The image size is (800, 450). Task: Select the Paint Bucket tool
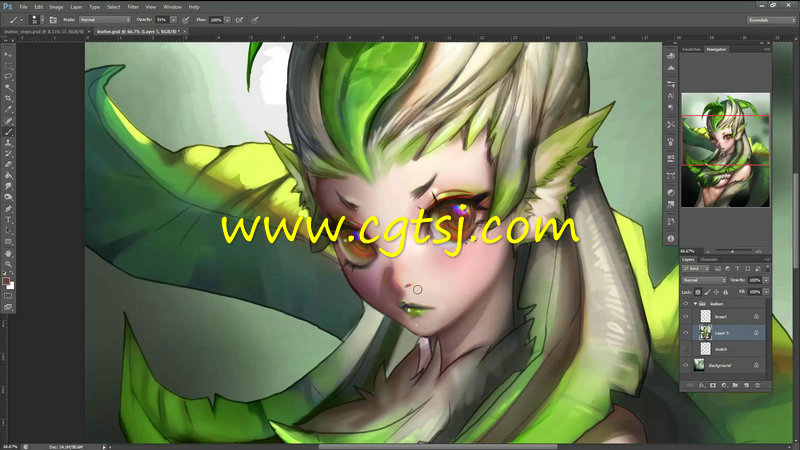pos(8,176)
